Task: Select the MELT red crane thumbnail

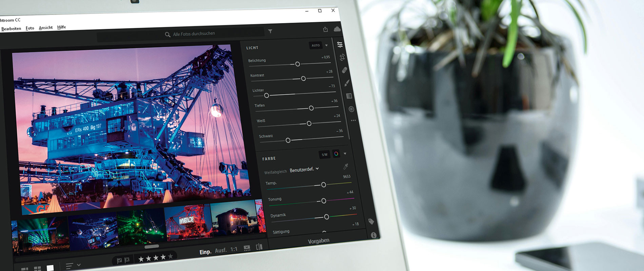Action: (x=188, y=223)
